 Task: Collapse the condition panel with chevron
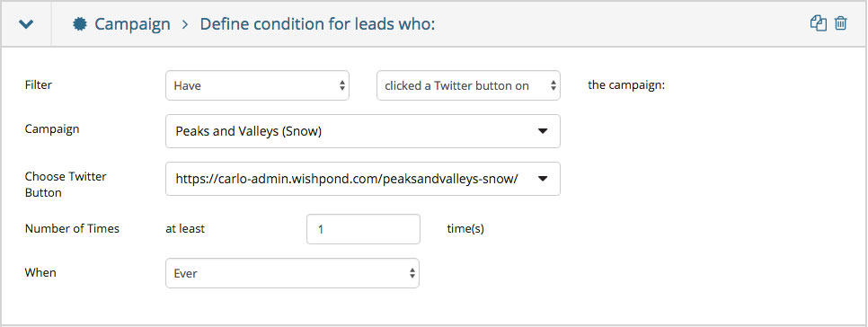tap(26, 24)
